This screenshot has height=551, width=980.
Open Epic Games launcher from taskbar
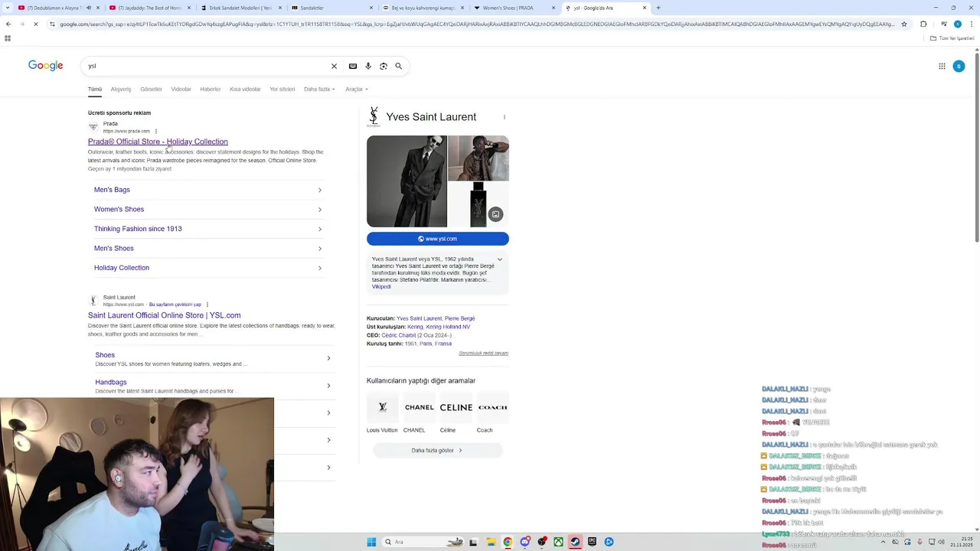[592, 542]
